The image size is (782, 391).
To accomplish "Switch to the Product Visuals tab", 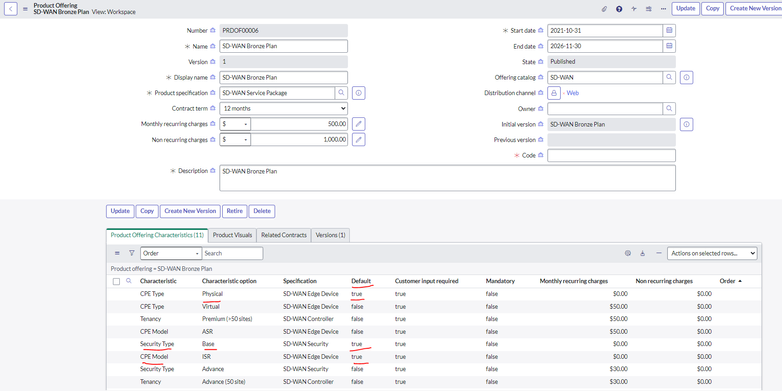I will (232, 235).
